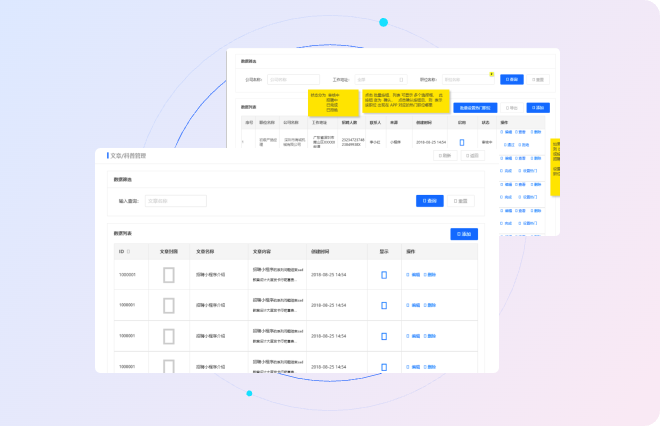Click the 查看 icon in the job list's first row
This screenshot has height=426, width=660.
click(522, 132)
